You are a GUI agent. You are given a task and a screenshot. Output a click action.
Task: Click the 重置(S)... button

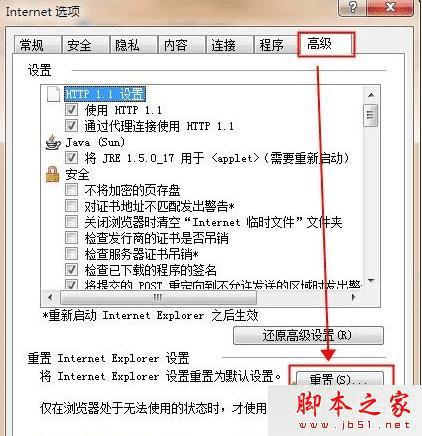(339, 379)
